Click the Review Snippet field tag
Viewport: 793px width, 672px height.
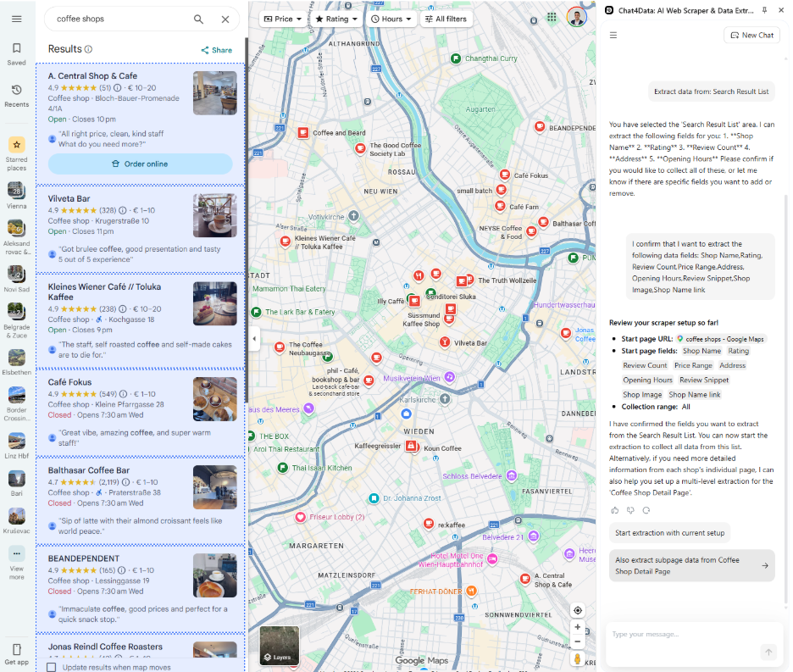click(704, 380)
